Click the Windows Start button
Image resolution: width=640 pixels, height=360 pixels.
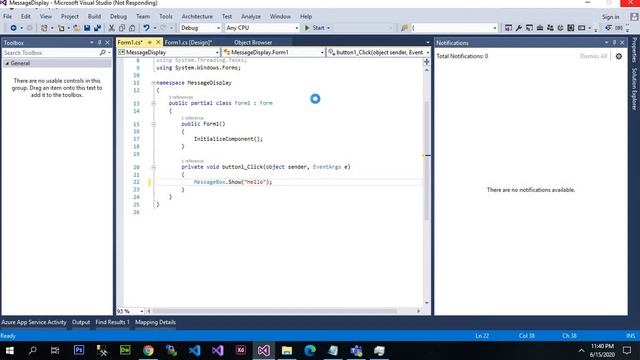[x=9, y=350]
